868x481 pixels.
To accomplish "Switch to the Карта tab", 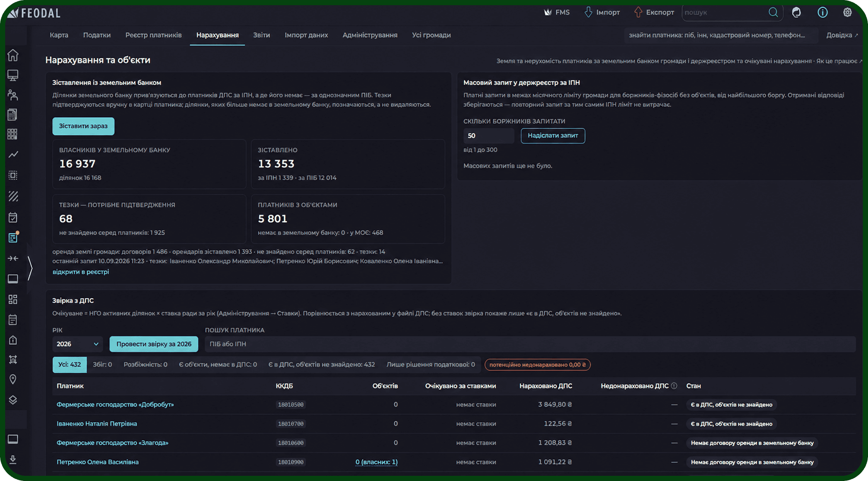I will click(x=59, y=35).
